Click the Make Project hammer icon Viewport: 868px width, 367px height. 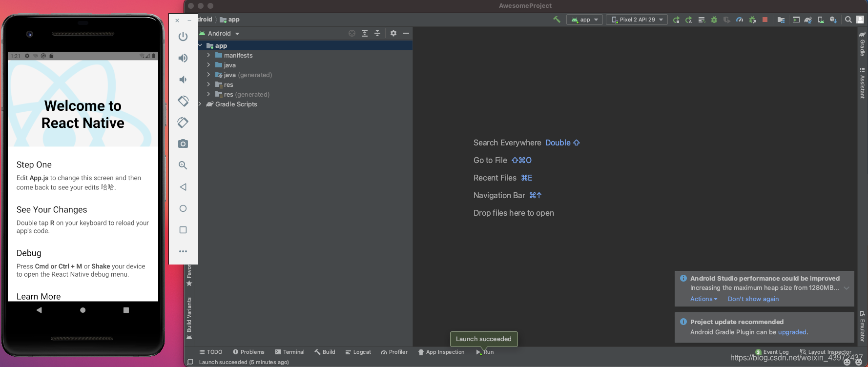pos(557,20)
